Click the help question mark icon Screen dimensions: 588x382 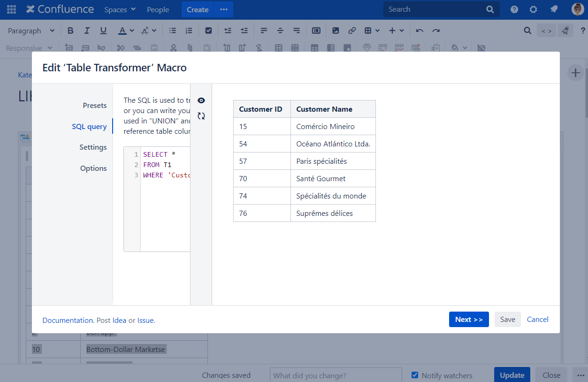coord(514,9)
